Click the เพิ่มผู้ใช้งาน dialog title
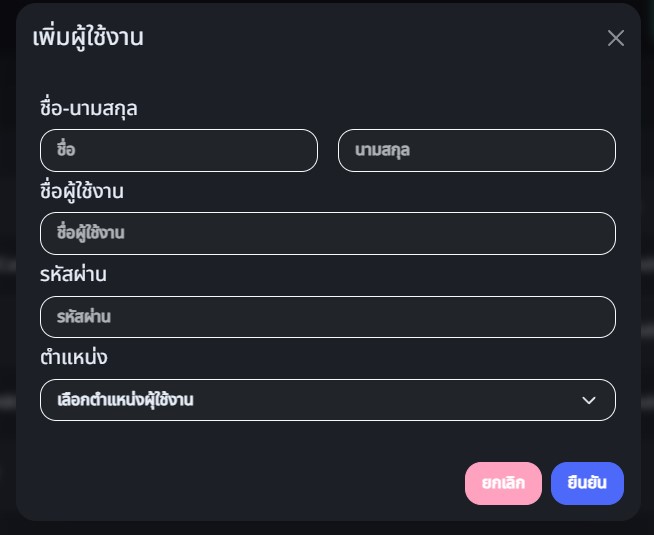The image size is (654, 535). (x=88, y=39)
